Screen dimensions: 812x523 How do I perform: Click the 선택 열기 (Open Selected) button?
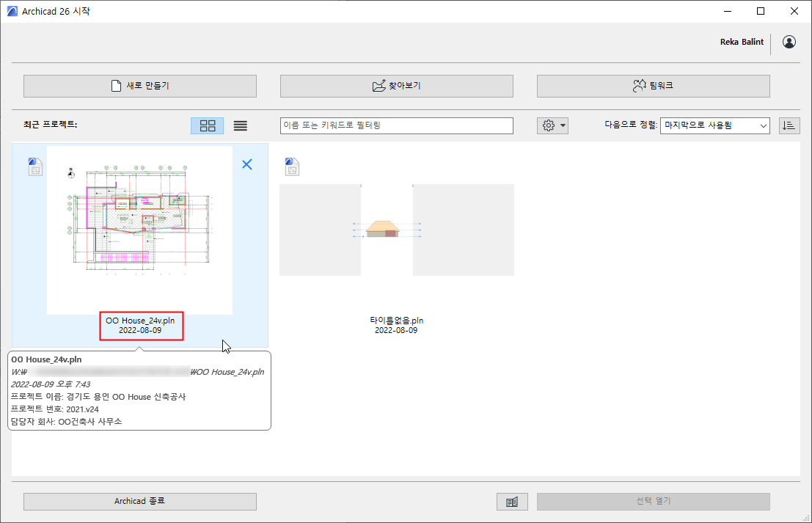pos(654,501)
